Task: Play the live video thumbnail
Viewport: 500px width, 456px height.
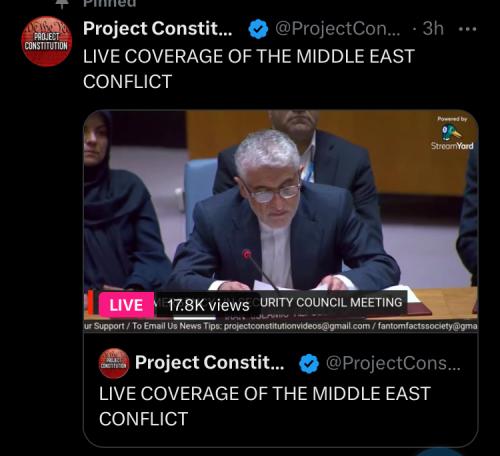Action: [x=281, y=221]
